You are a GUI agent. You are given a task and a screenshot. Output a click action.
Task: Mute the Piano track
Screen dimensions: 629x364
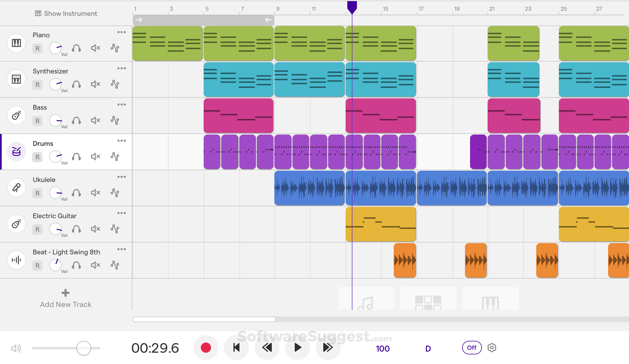pyautogui.click(x=95, y=48)
